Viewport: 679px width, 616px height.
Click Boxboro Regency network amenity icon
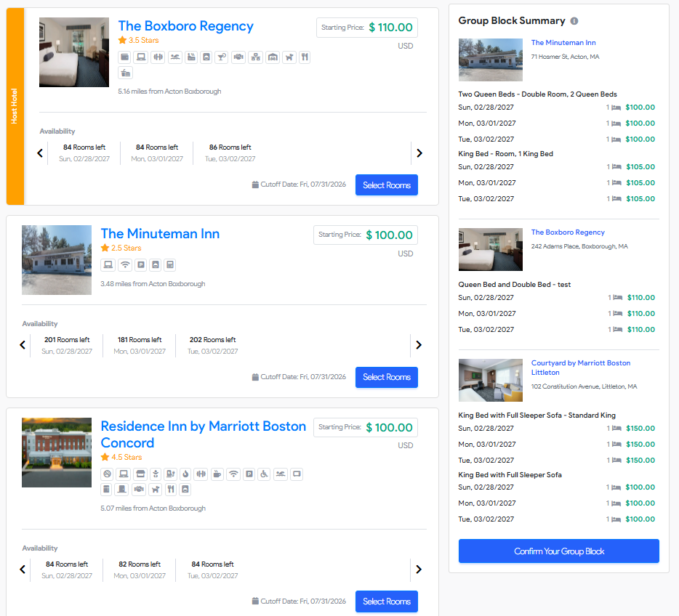point(256,57)
